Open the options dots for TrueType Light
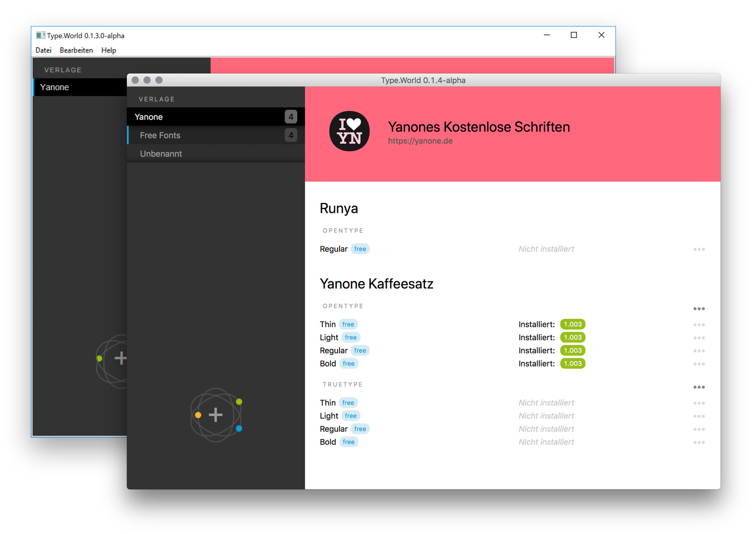The height and width of the screenshot is (534, 756). click(x=699, y=416)
